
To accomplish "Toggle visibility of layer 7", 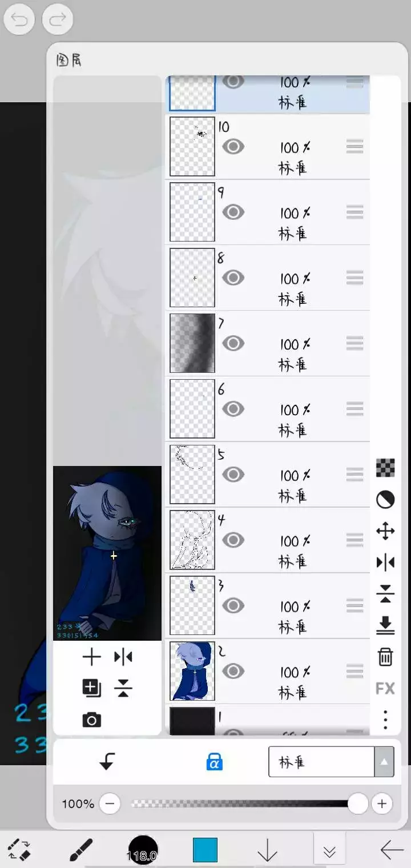I will point(233,343).
